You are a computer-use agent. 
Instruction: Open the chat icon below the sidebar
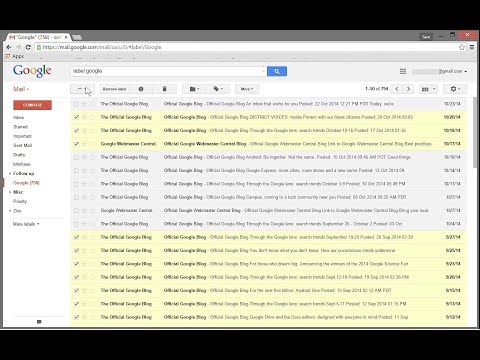(x=39, y=322)
